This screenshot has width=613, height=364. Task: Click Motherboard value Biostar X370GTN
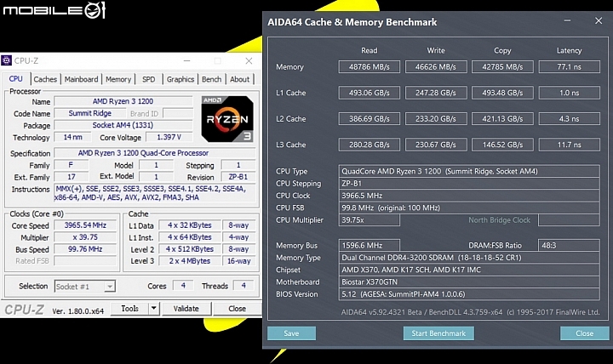[469, 282]
